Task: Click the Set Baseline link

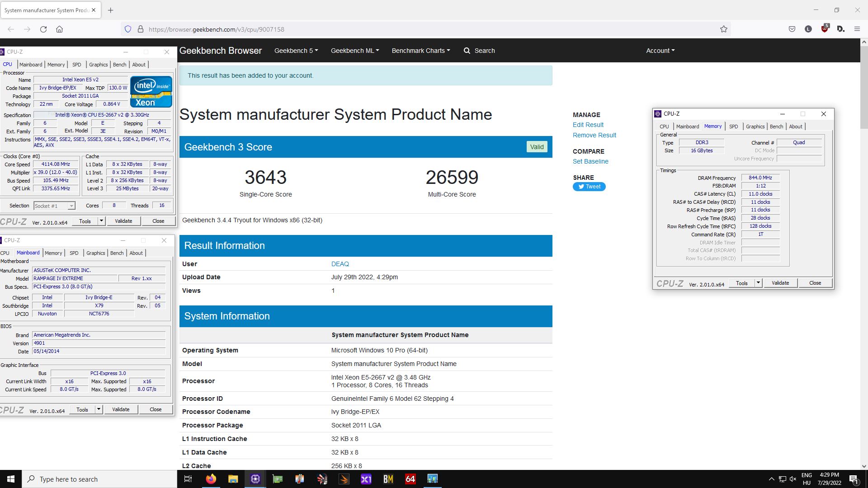Action: click(x=590, y=161)
